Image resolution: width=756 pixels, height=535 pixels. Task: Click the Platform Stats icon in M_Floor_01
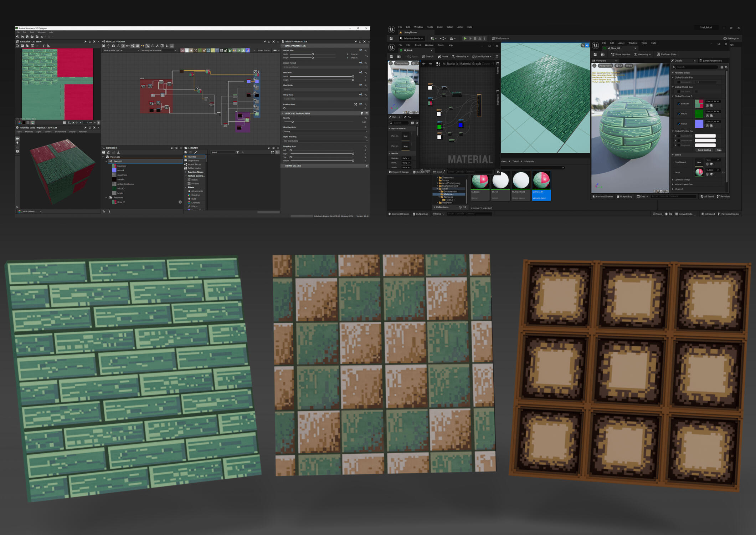click(658, 55)
